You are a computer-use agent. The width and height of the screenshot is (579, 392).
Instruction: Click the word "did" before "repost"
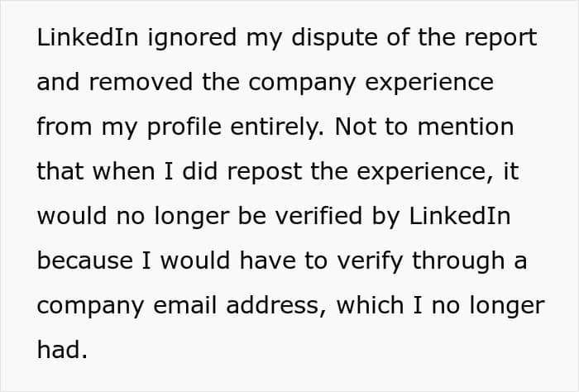[200, 171]
